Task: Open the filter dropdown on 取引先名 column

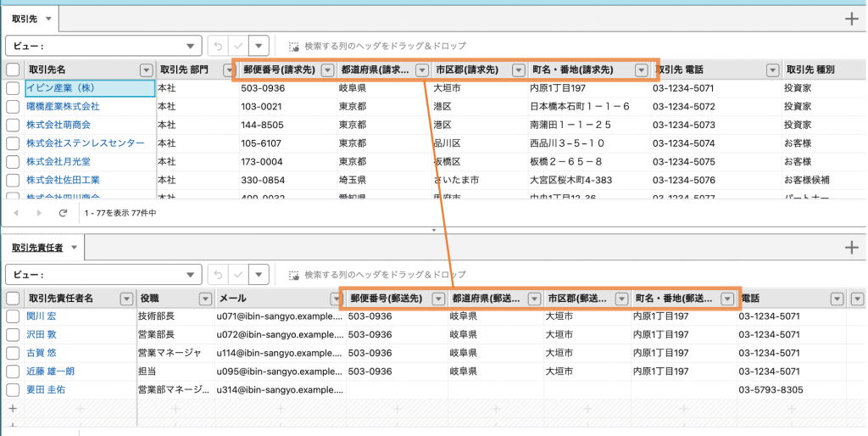Action: tap(146, 70)
